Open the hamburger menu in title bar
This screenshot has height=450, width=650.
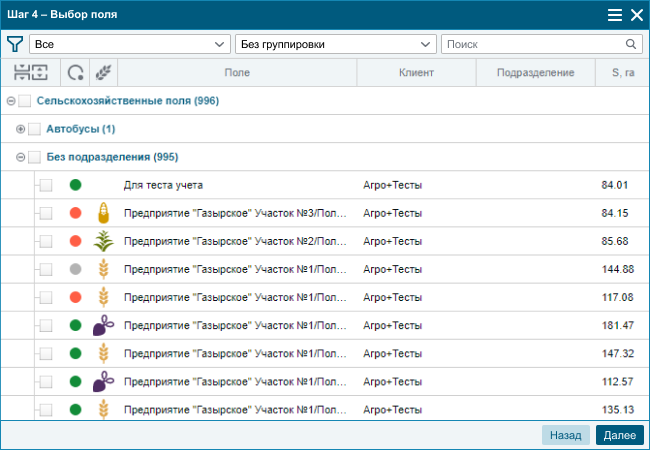tap(615, 14)
